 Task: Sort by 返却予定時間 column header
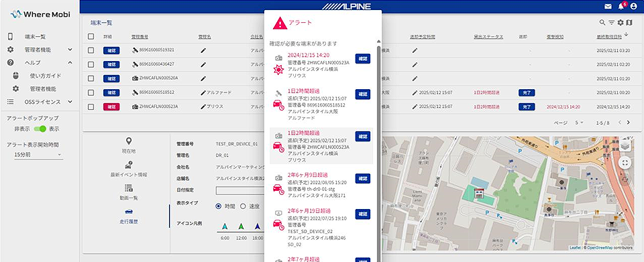(x=423, y=37)
